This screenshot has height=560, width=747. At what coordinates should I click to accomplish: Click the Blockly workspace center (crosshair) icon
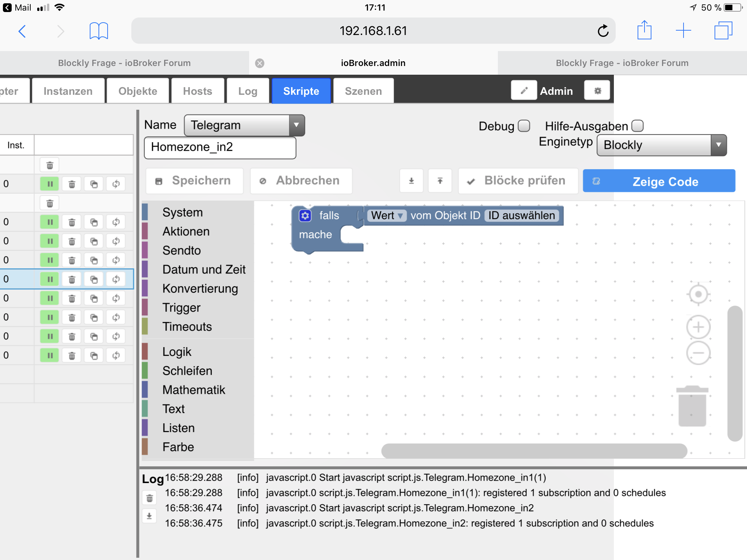click(x=698, y=294)
